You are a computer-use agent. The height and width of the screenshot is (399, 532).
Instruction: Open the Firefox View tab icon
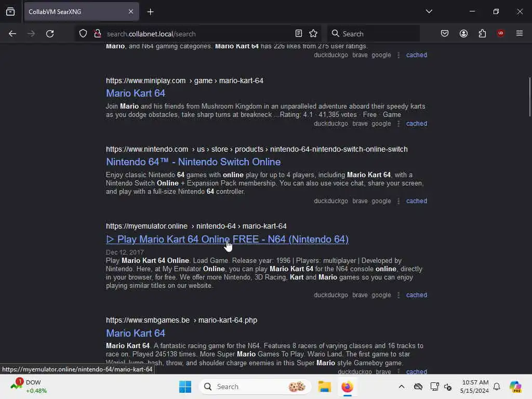(x=10, y=11)
